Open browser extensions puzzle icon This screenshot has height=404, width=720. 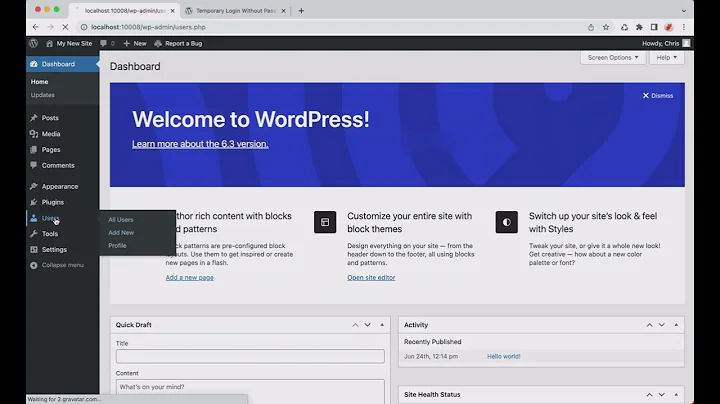pyautogui.click(x=639, y=27)
